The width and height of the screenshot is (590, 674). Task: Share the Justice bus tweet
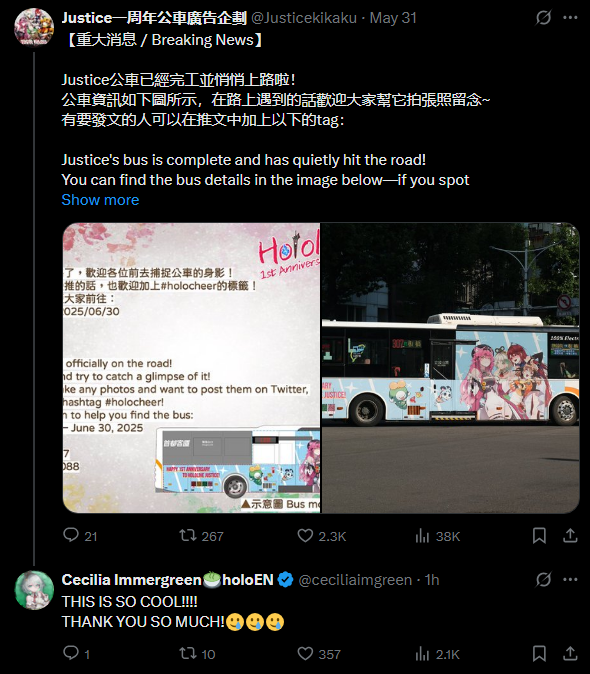tap(570, 536)
